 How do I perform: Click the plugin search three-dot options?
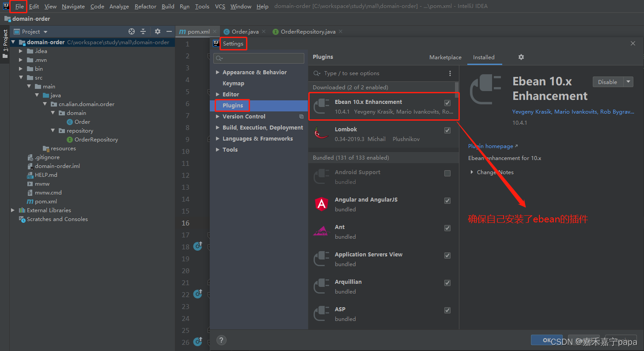(x=450, y=73)
